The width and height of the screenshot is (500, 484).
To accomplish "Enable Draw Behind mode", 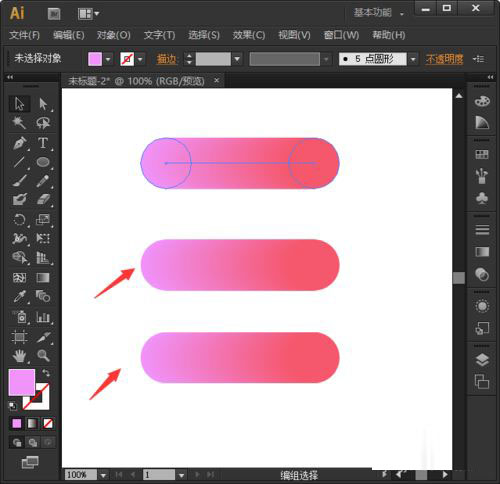I will [32, 442].
